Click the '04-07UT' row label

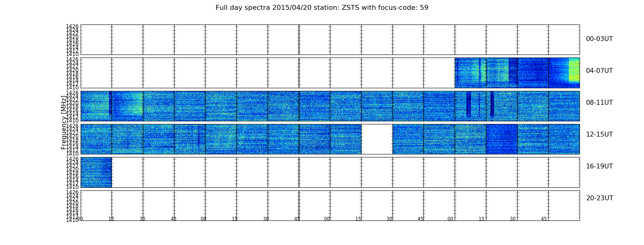pos(599,71)
